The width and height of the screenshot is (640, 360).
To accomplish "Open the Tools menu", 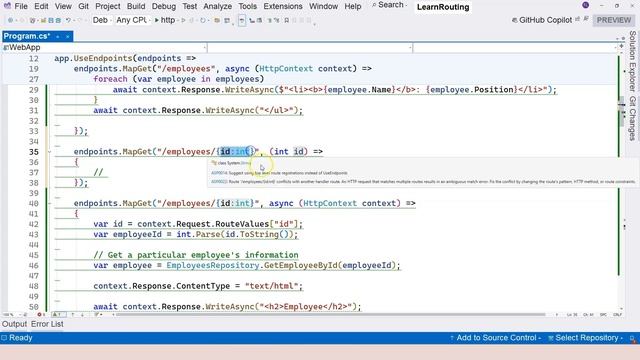I will 247,6.
